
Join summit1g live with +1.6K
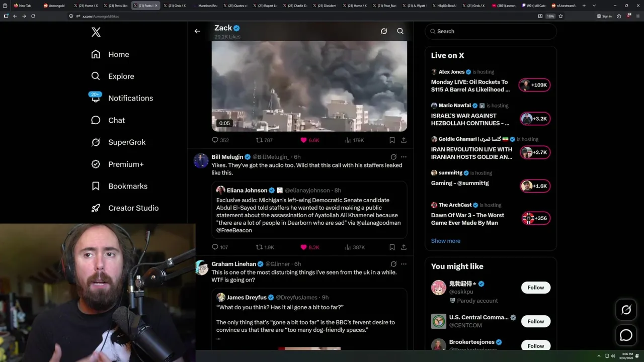pyautogui.click(x=535, y=186)
